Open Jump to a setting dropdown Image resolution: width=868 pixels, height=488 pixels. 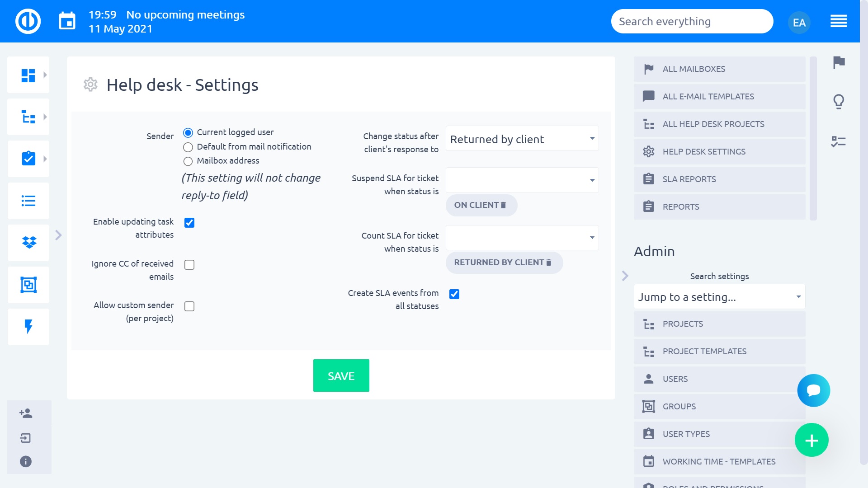point(719,297)
